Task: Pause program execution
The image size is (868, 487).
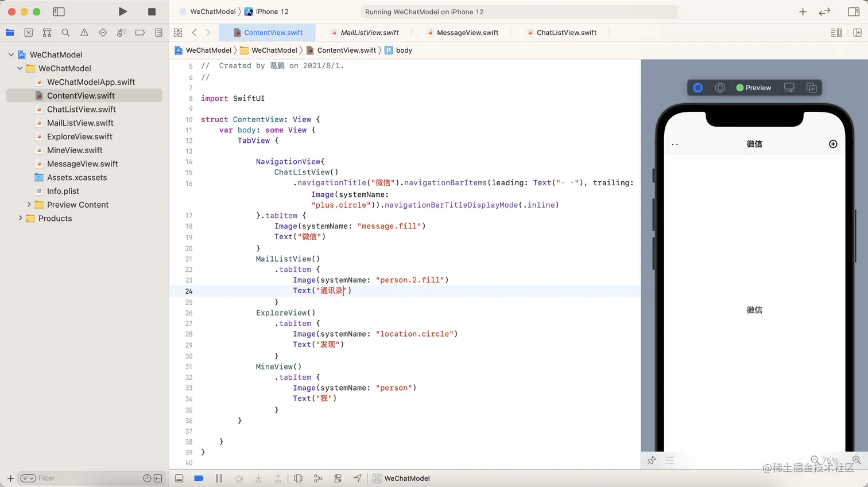Action: tap(219, 478)
